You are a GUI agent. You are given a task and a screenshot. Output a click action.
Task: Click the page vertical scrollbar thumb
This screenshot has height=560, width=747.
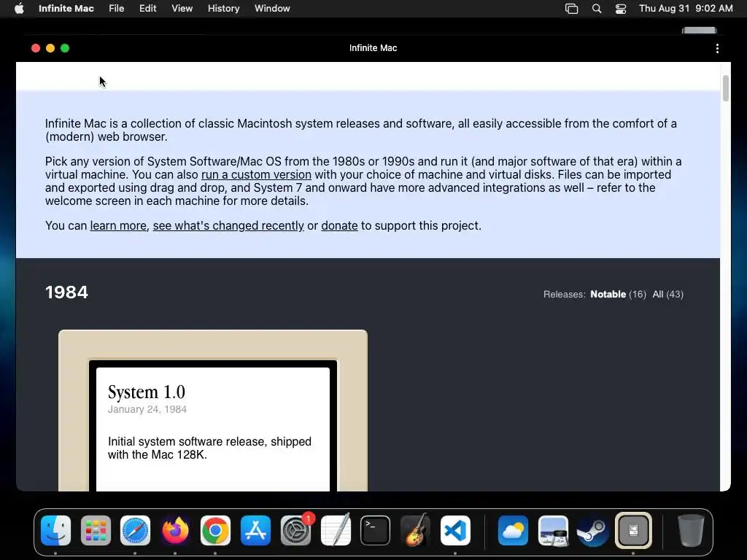pyautogui.click(x=725, y=88)
